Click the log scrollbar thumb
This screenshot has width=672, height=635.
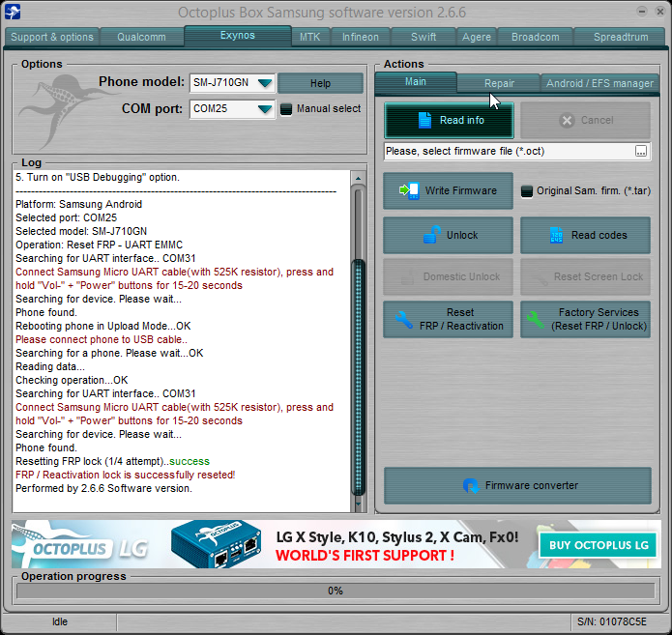tap(358, 377)
